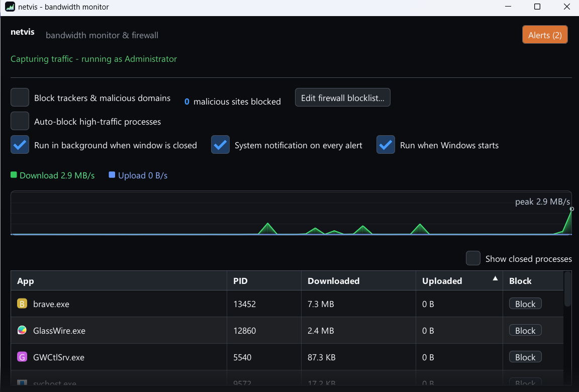Click the process table vertical scrollbar
This screenshot has height=392, width=579.
pos(568,289)
